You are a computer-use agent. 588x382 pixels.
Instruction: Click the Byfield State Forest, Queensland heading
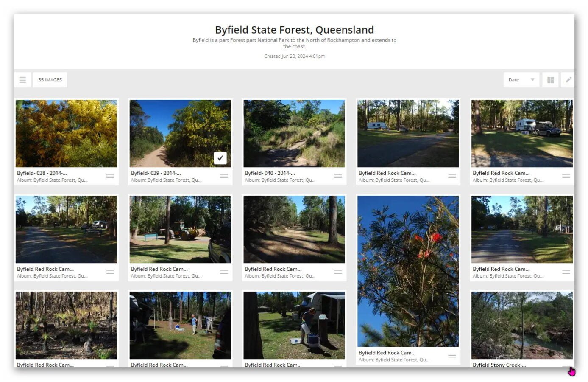pos(294,30)
